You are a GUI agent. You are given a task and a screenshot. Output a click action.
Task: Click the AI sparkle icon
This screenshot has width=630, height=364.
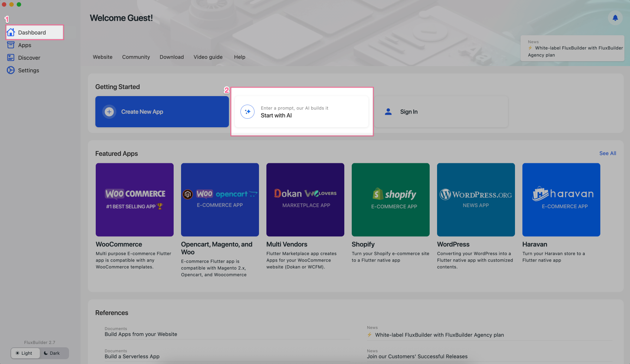247,112
